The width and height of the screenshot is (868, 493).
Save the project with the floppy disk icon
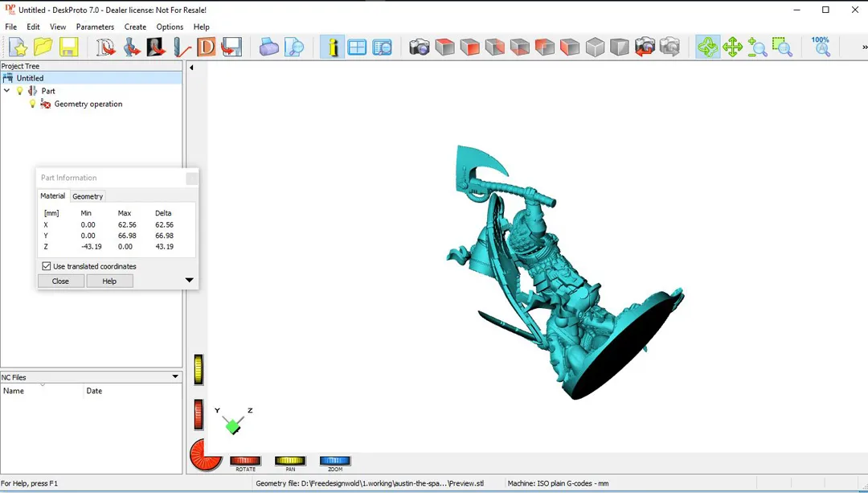pyautogui.click(x=68, y=47)
